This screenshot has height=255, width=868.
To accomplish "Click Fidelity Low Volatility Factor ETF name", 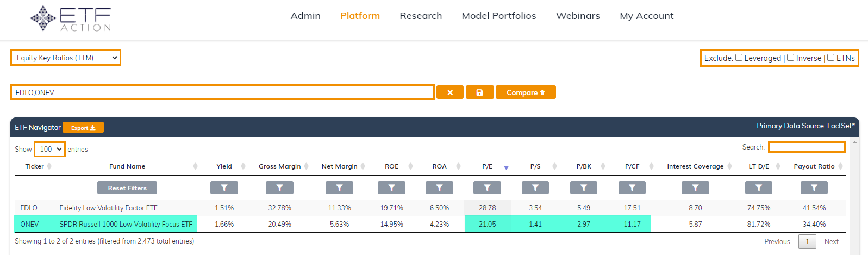I will click(x=108, y=208).
